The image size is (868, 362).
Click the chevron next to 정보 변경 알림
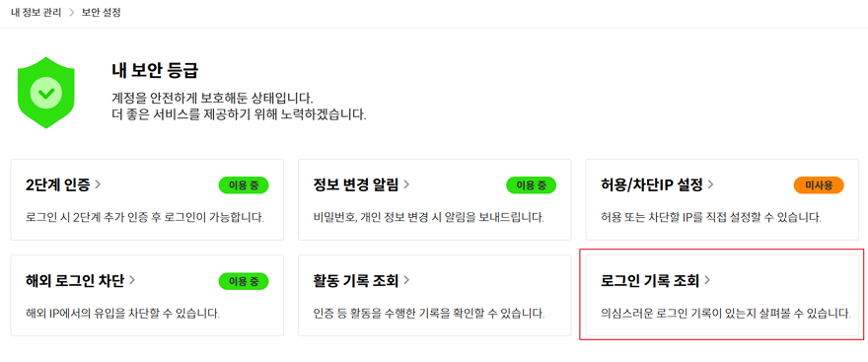coord(406,184)
